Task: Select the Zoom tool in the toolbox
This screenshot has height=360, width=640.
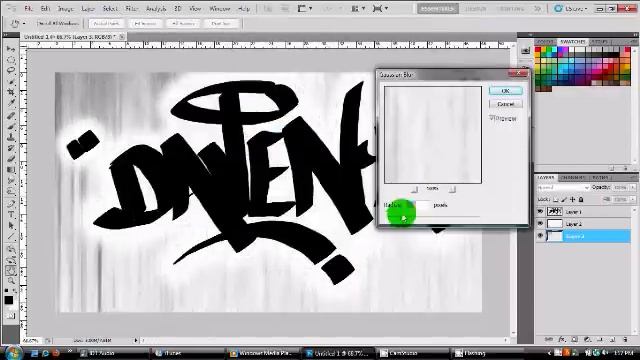Action: [x=11, y=280]
